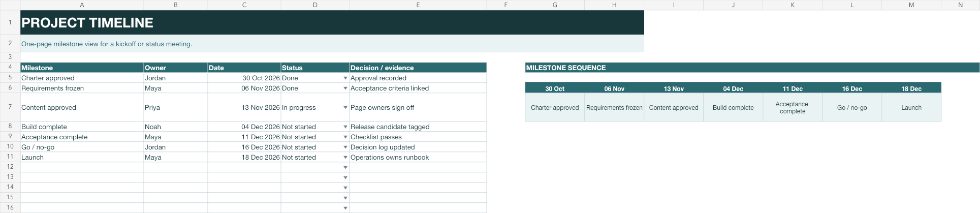Click the Launch card in milestone sequence

911,107
